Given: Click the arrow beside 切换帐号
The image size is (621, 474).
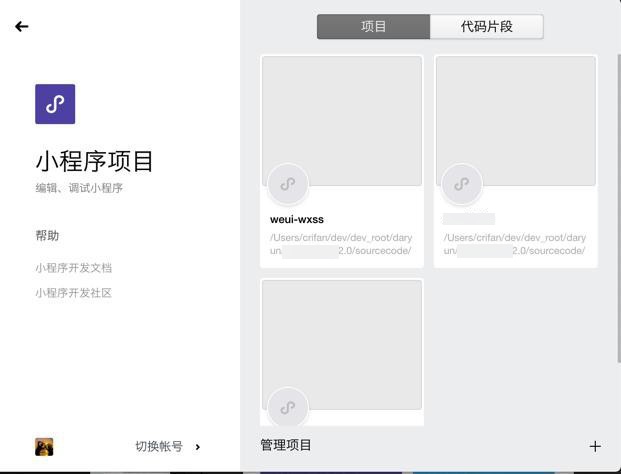Looking at the screenshot, I should [198, 447].
